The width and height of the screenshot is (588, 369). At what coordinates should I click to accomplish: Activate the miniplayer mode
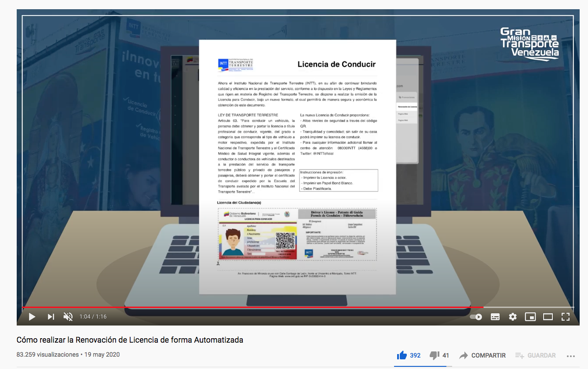[x=530, y=317]
